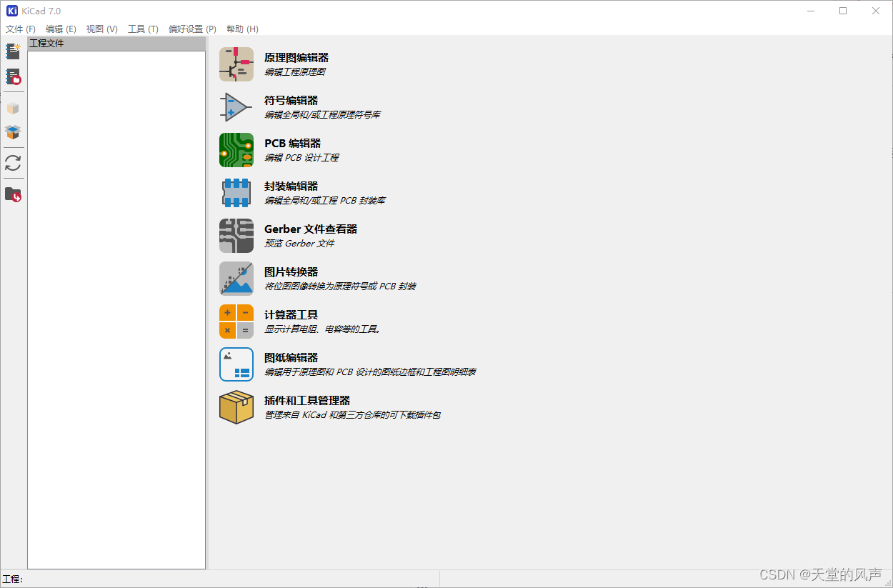Click the unarchive project open-box icon
Screen dimensions: 893x588
coord(13,132)
